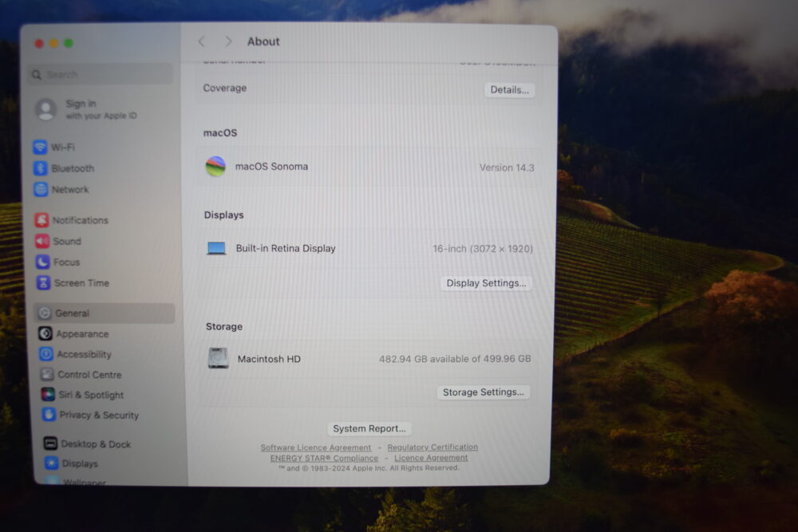Click the About title in toolbar
The width and height of the screenshot is (798, 532).
pos(263,41)
